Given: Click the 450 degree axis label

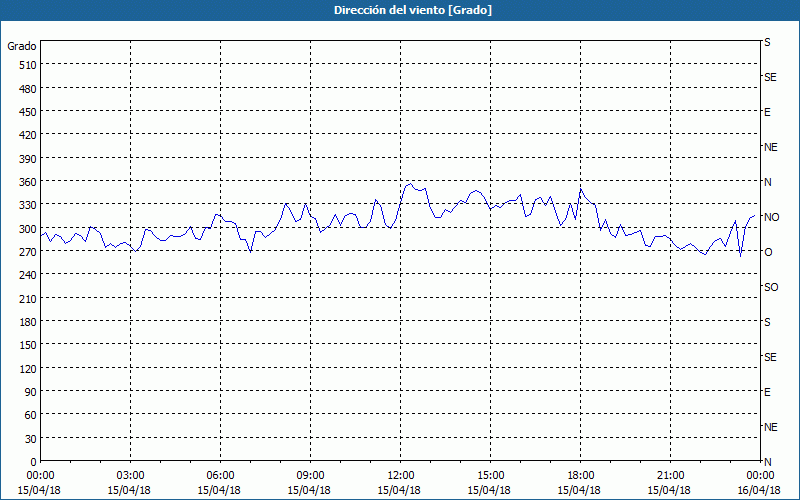Looking at the screenshot, I should click(x=28, y=112).
